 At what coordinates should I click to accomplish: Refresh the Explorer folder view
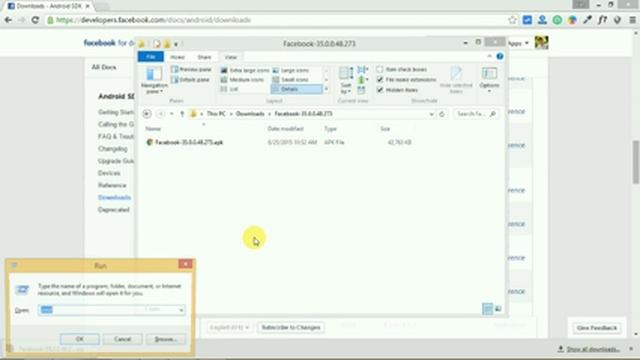(442, 114)
